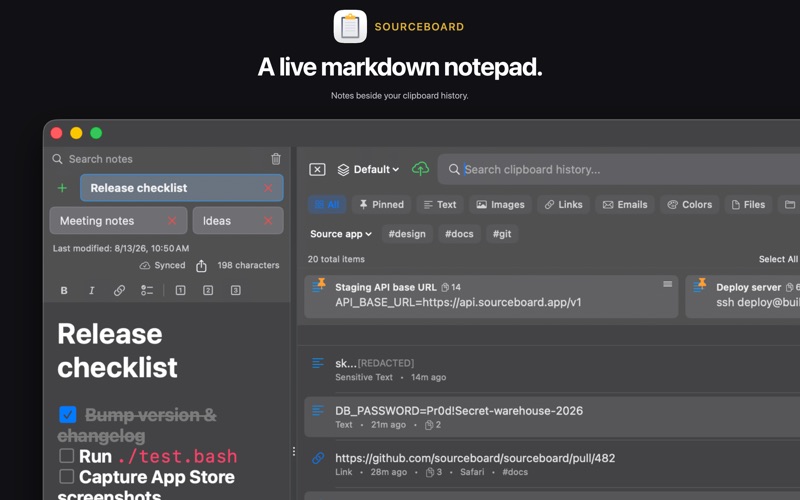The width and height of the screenshot is (800, 500).
Task: Check the Run ./test.bash checkbox
Action: pyautogui.click(x=67, y=455)
